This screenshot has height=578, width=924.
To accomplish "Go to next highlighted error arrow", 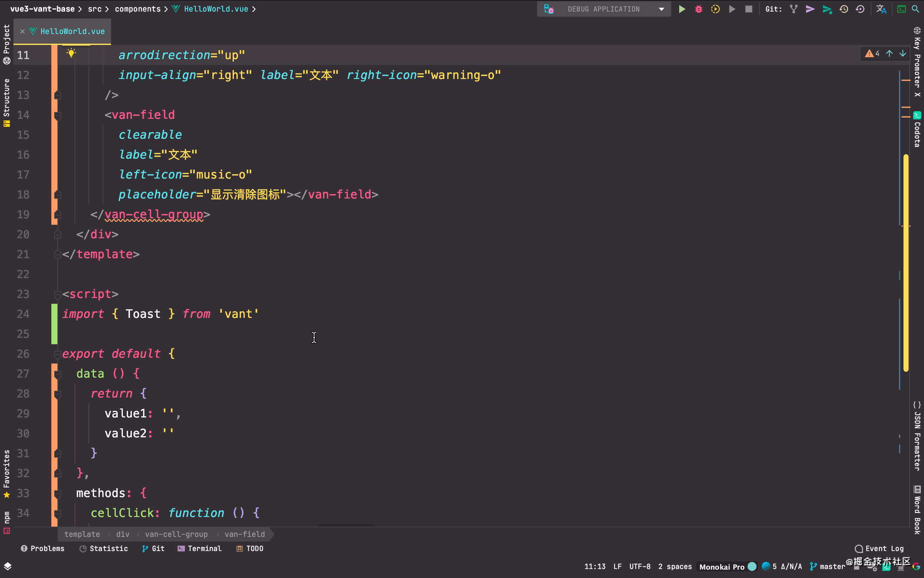I will coord(903,54).
